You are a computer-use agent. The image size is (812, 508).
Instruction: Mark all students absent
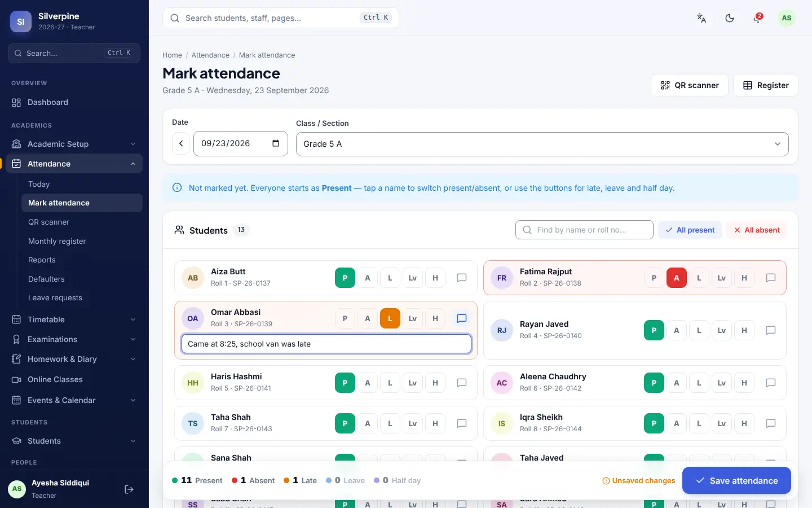[x=756, y=230]
